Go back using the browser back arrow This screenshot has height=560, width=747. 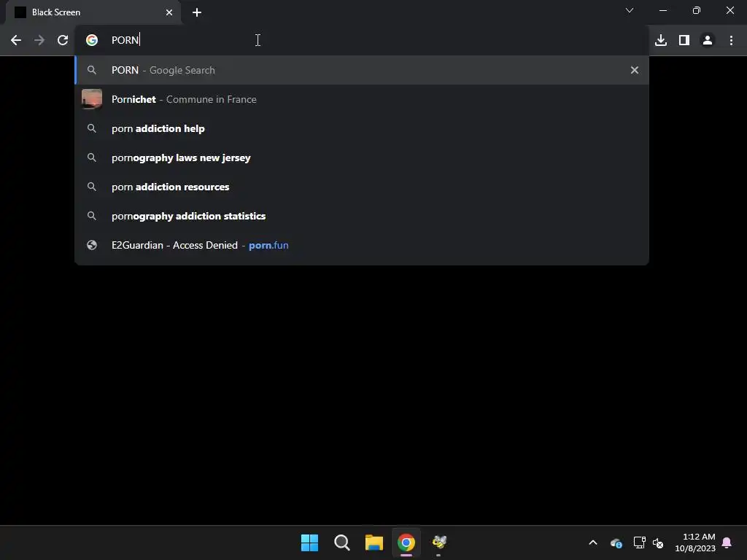click(x=16, y=41)
